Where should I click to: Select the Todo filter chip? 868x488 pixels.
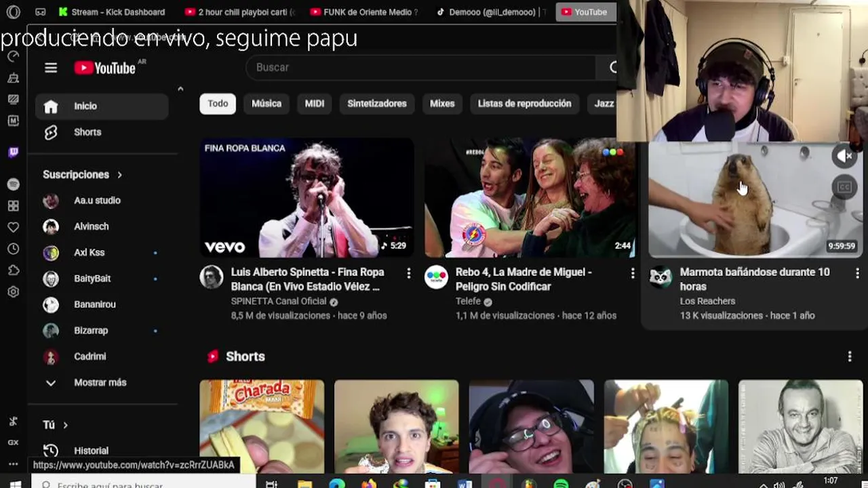coord(218,104)
